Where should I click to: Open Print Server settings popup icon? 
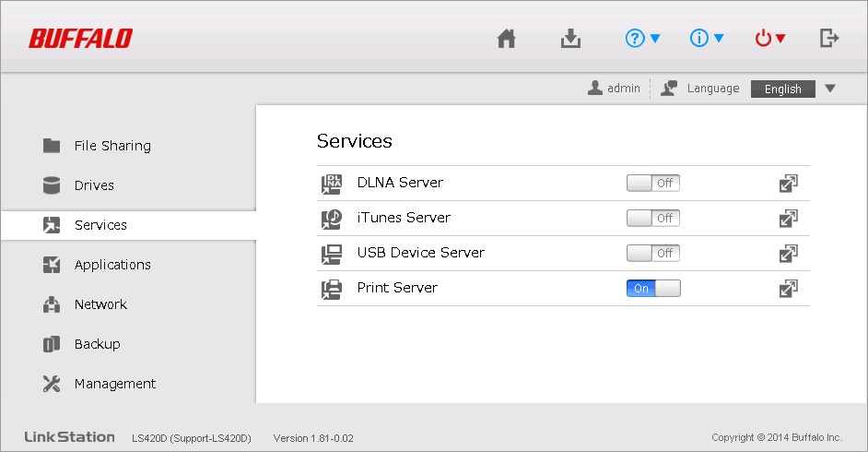[x=788, y=289]
